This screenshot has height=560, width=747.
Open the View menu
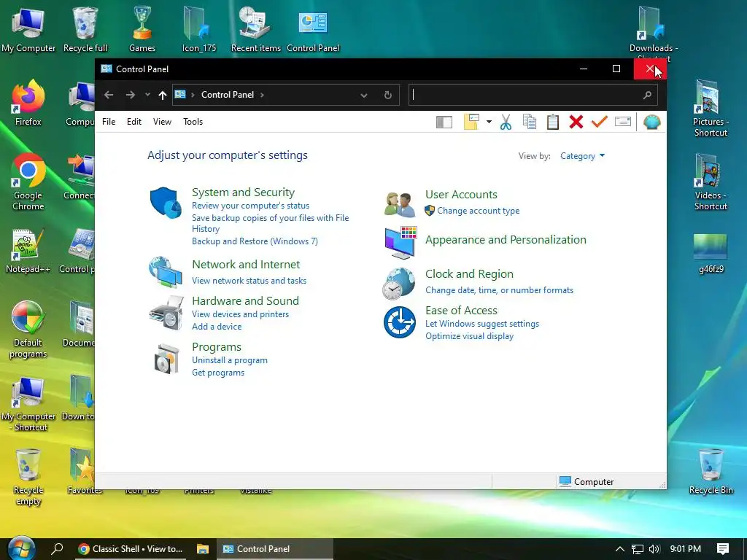click(162, 122)
